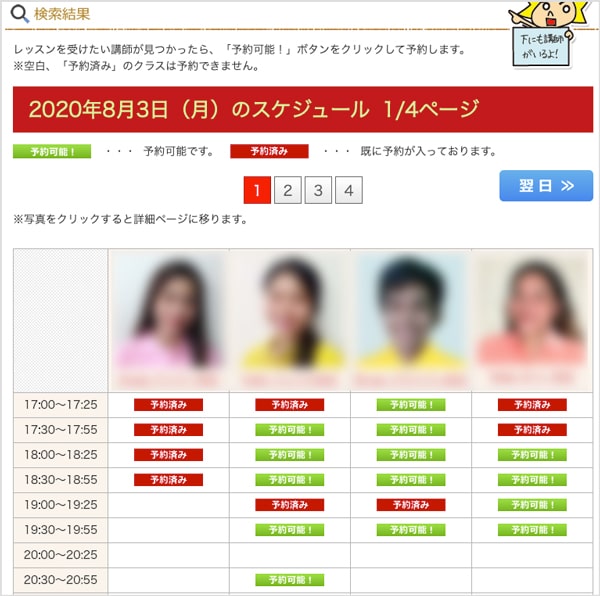Open second teacher's profile photo
600x596 pixels.
[289, 319]
